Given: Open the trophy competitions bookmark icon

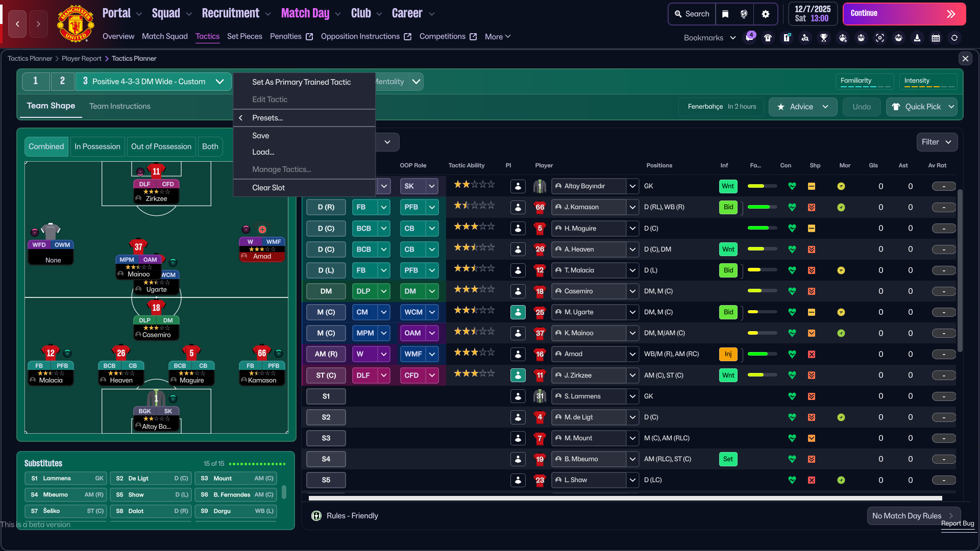Looking at the screenshot, I should pos(824,38).
